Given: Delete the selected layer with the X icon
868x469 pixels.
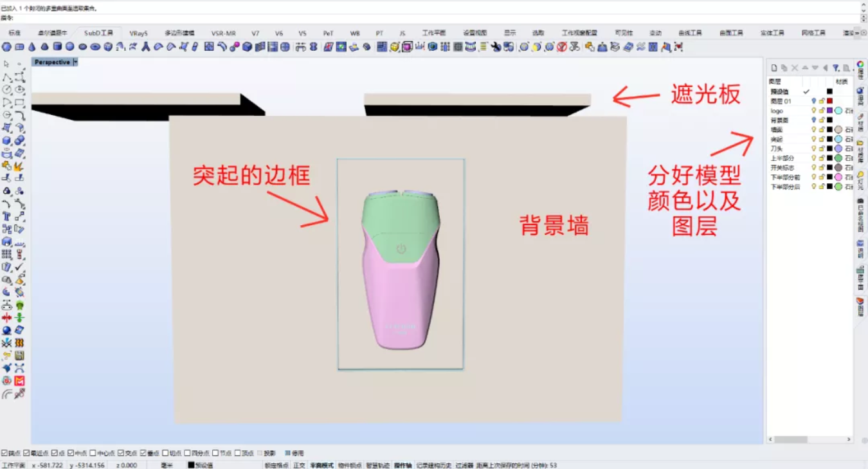Looking at the screenshot, I should pos(795,68).
